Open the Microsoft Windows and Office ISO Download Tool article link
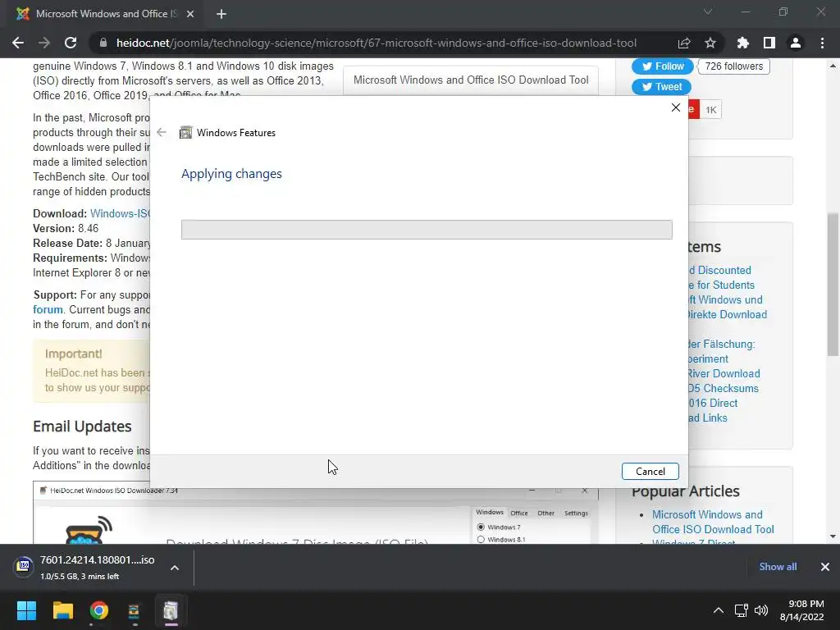 [713, 522]
